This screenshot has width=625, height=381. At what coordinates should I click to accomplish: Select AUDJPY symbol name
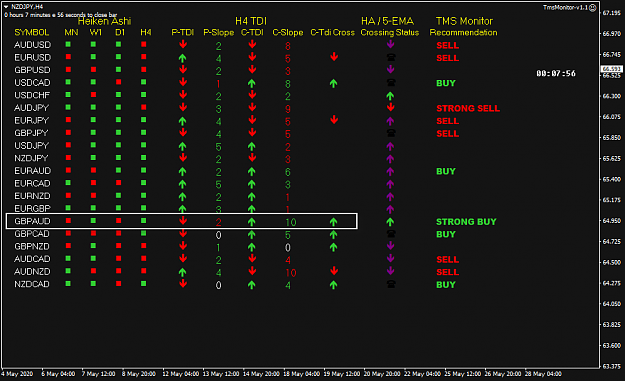pos(31,108)
